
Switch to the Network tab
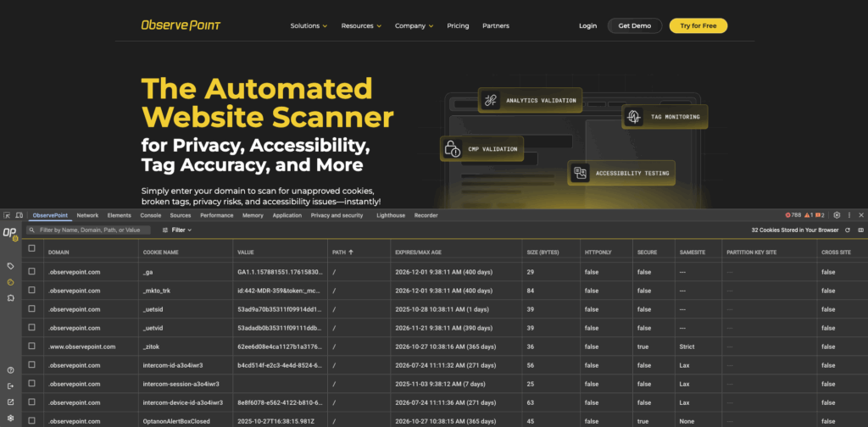[87, 216]
